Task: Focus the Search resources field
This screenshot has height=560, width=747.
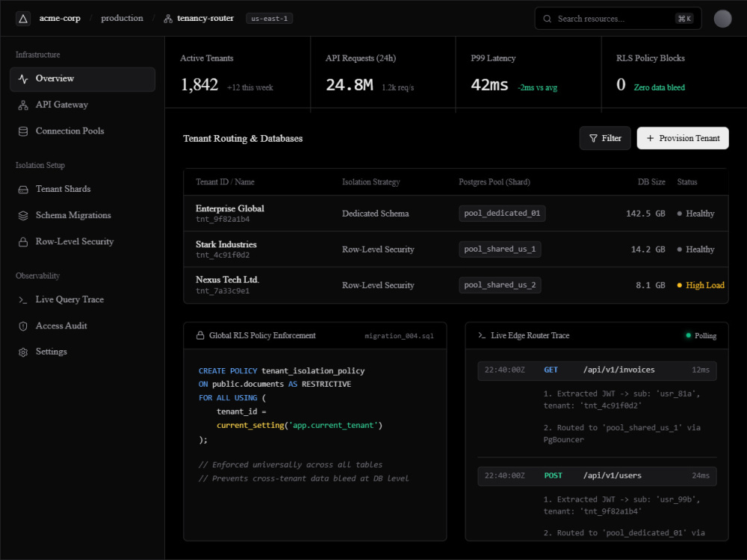Action: (x=618, y=19)
